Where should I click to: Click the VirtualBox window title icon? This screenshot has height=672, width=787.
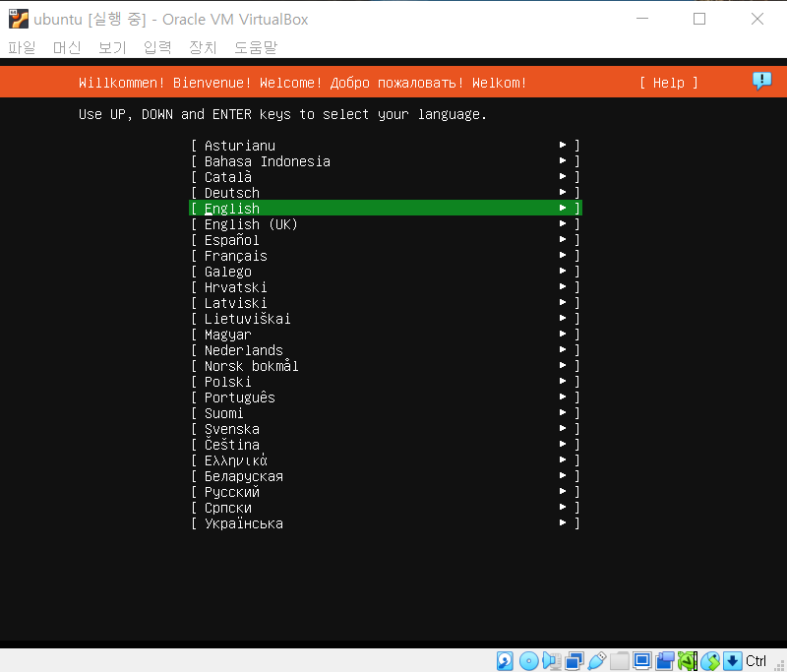point(19,19)
